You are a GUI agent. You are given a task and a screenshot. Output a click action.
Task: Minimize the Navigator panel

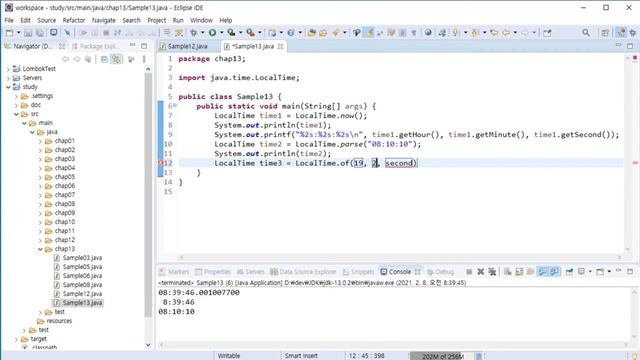click(x=132, y=46)
